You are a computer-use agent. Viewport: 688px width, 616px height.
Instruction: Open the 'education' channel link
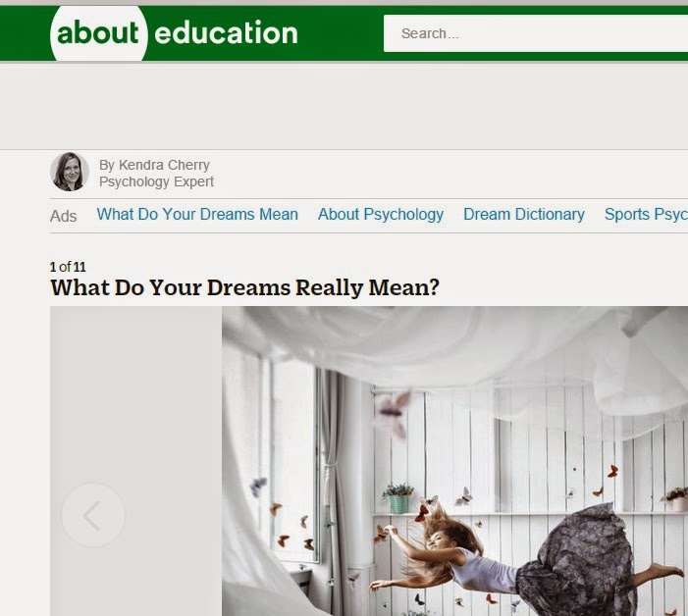226,33
